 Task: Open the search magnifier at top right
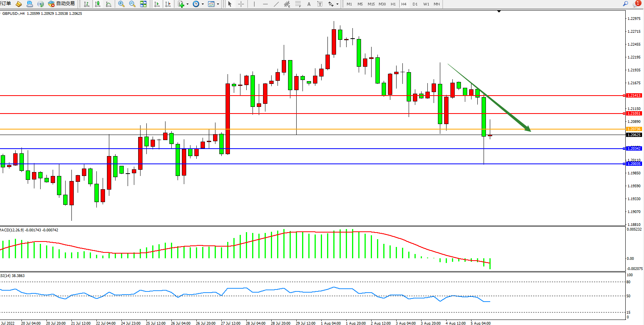click(x=625, y=4)
